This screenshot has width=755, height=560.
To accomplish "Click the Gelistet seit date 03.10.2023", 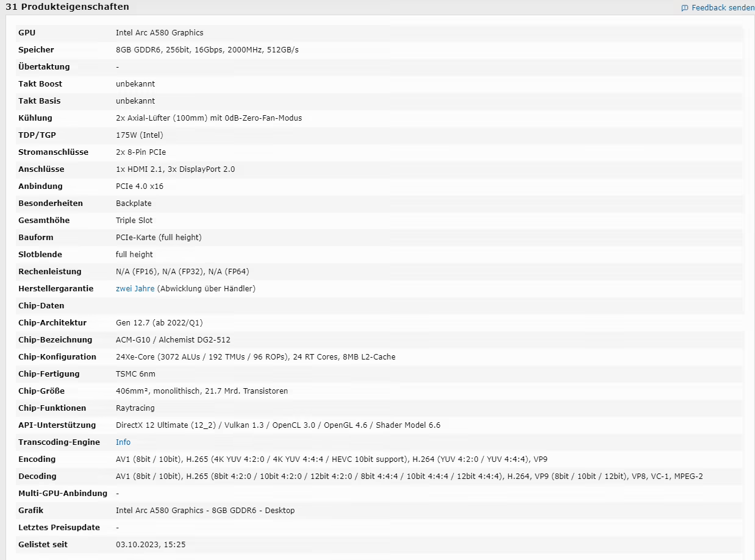I will point(150,544).
